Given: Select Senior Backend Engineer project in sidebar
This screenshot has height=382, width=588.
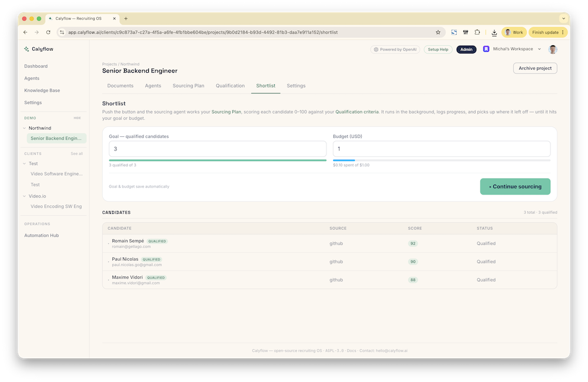Looking at the screenshot, I should (x=56, y=138).
